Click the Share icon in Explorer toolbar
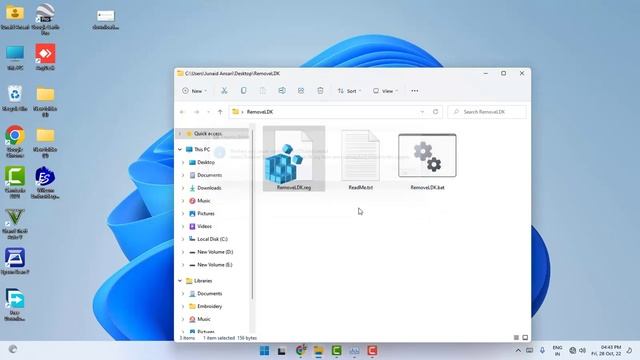Viewport: 640px width, 360px height. click(301, 91)
